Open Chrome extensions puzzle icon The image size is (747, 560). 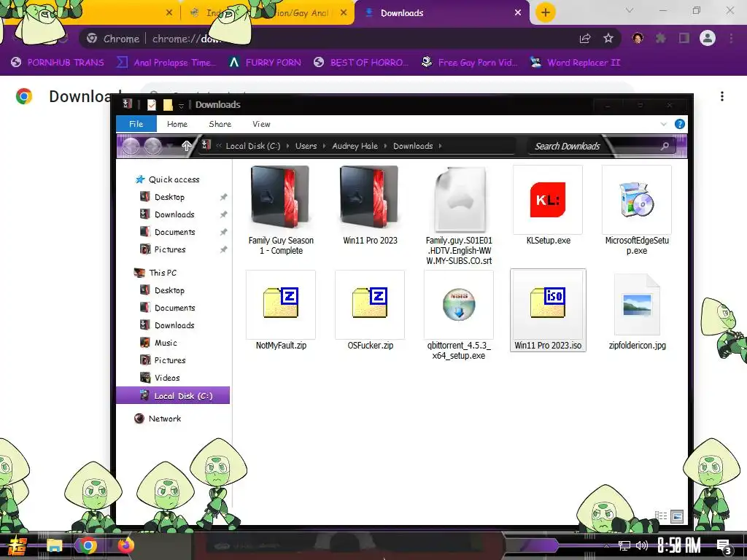click(661, 38)
